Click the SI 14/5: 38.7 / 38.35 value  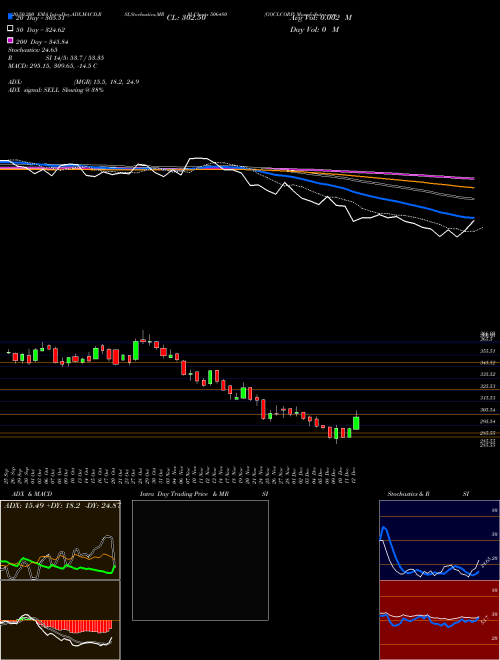pos(75,58)
